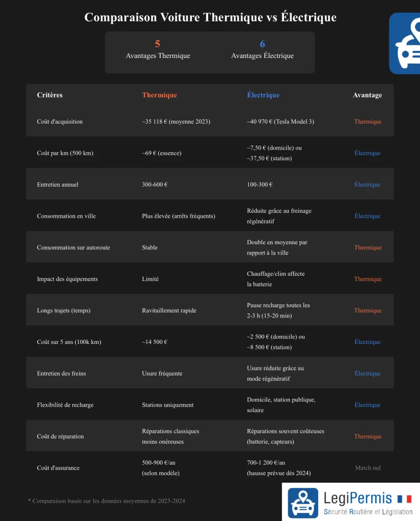Click the "Avantages Thermique" summary label
Viewport: 420px width, 521px height.
158,56
